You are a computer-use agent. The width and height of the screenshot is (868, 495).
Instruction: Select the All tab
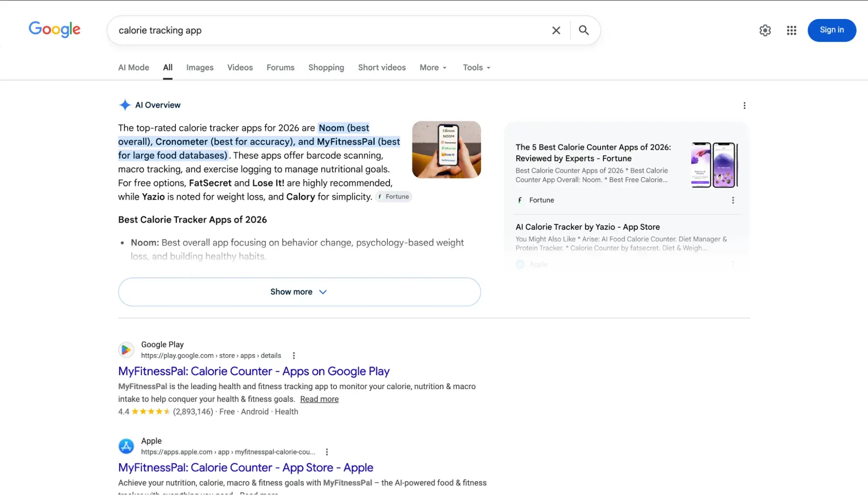click(x=168, y=68)
